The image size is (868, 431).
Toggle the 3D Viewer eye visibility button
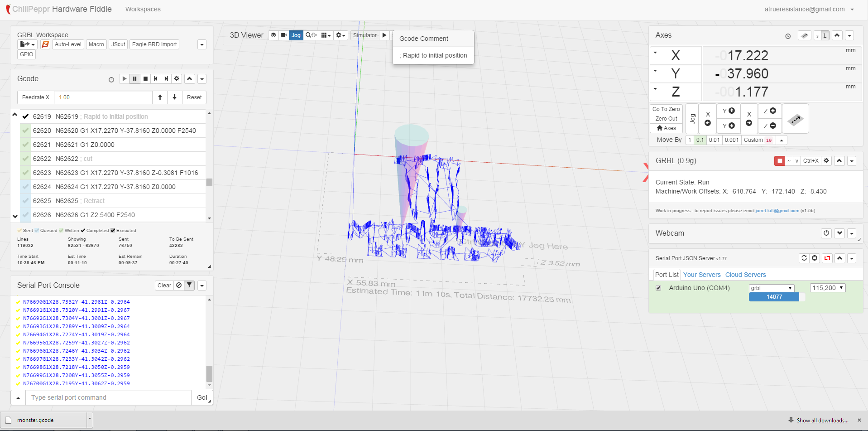click(273, 35)
